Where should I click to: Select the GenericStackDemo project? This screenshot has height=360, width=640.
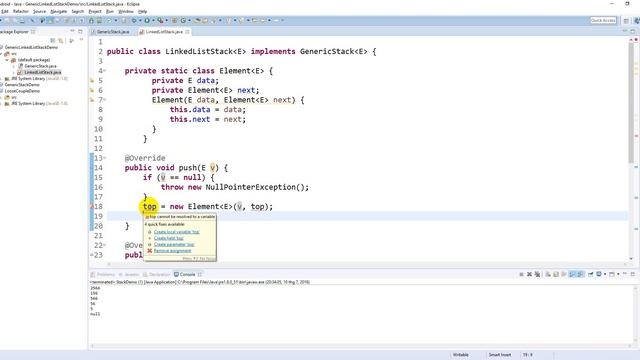click(22, 84)
